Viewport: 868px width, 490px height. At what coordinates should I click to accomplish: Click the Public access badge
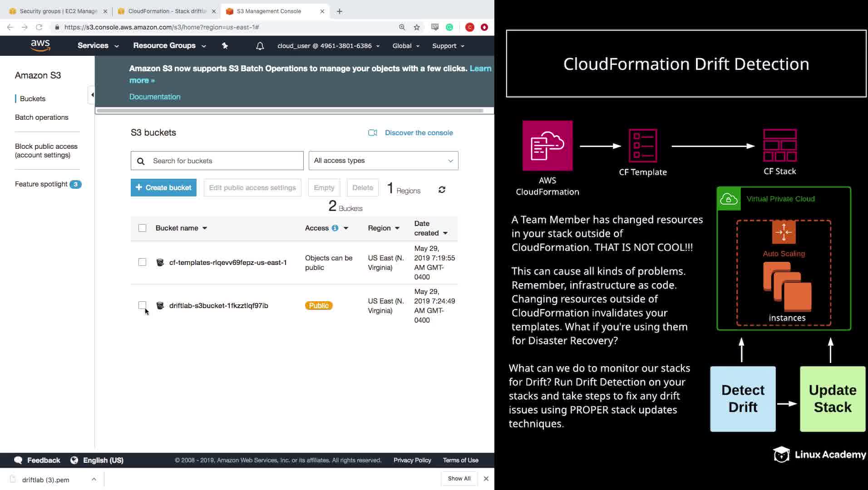(319, 306)
